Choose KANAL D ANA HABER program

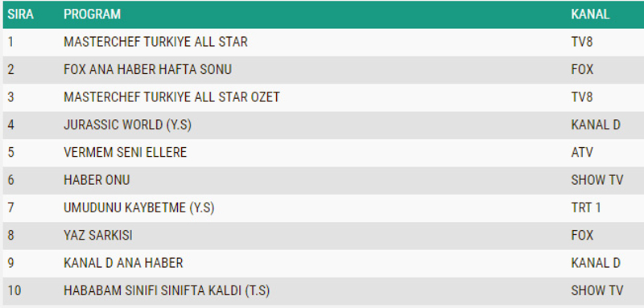(x=123, y=263)
